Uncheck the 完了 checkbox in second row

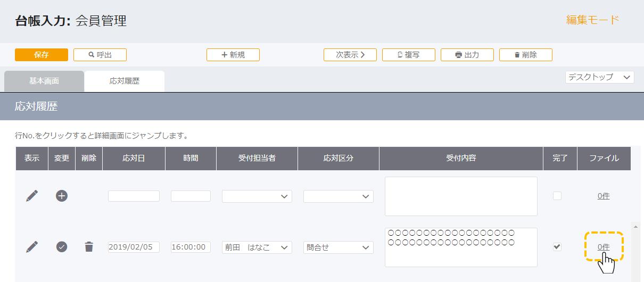pos(557,247)
